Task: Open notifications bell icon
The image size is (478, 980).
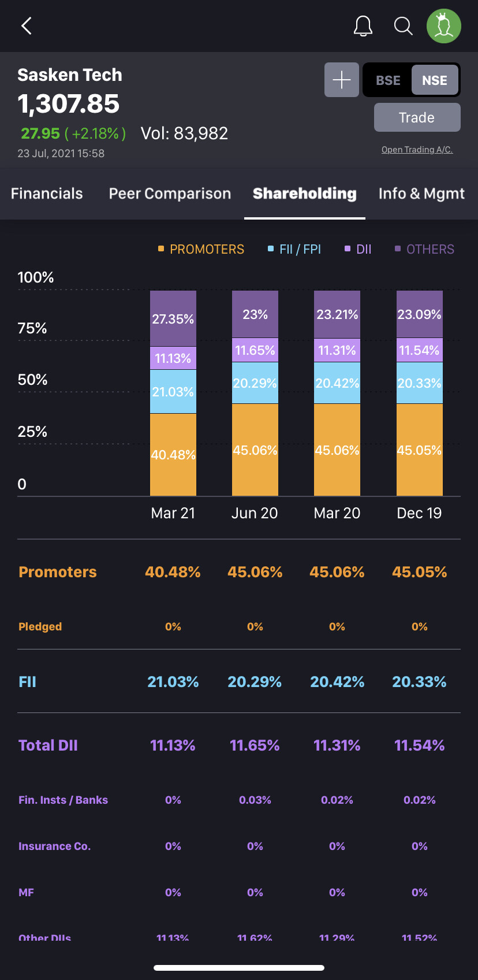Action: pyautogui.click(x=363, y=26)
